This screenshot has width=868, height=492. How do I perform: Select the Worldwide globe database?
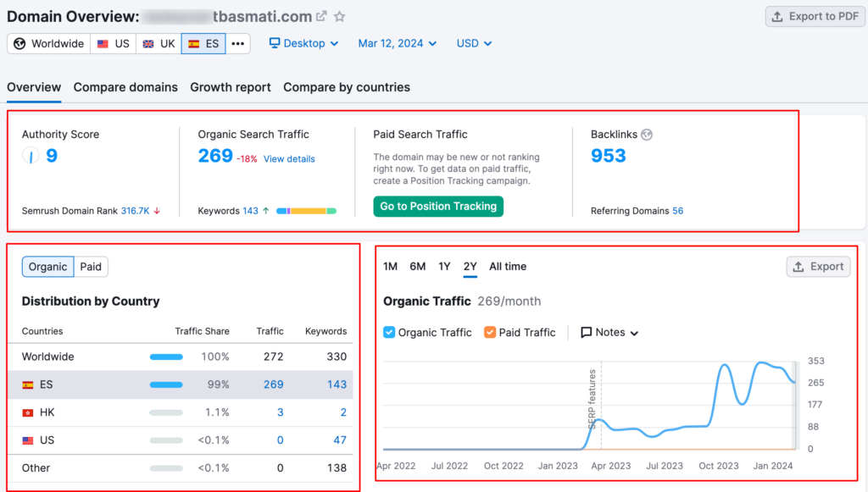click(x=48, y=44)
